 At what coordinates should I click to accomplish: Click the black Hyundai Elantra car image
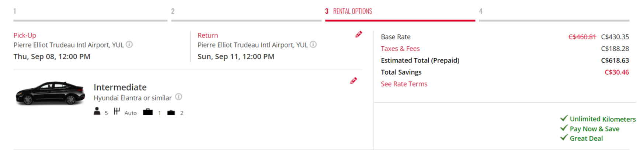click(x=50, y=93)
